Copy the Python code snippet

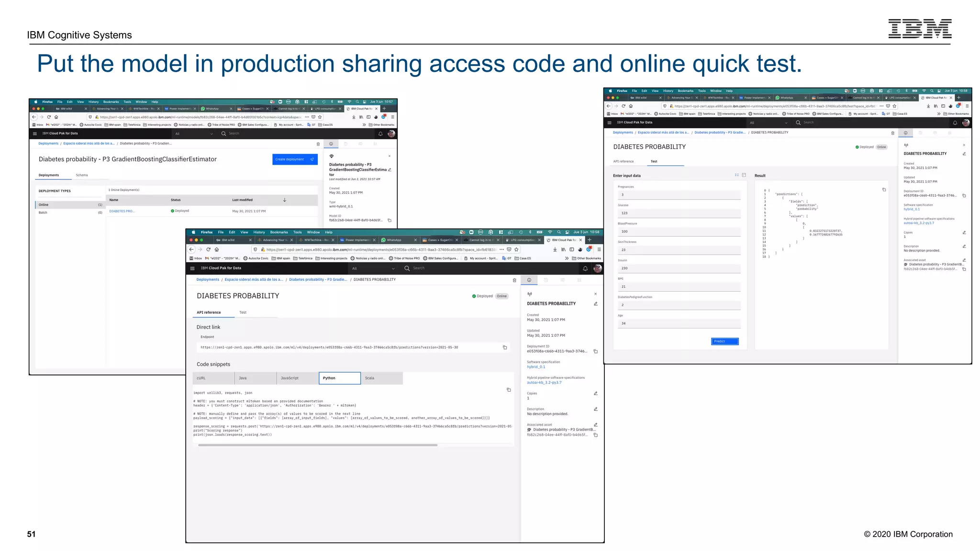[509, 390]
